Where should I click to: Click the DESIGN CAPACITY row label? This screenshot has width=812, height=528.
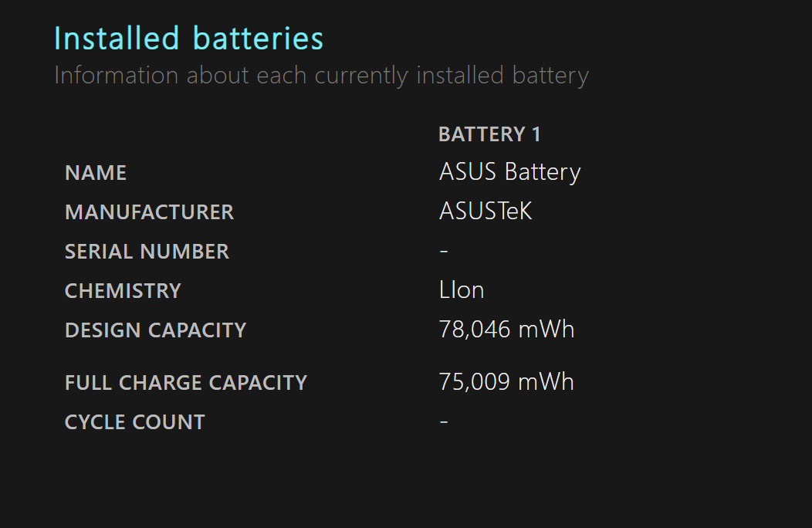tap(156, 330)
